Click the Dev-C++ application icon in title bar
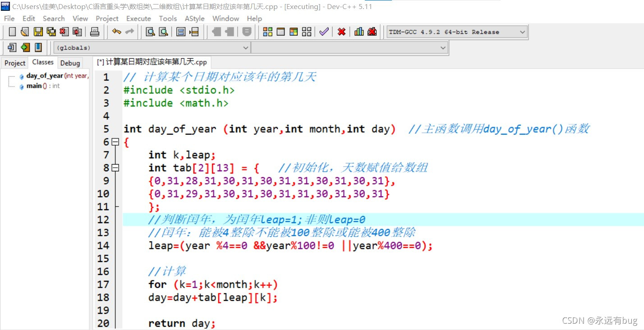Screen dimensions: 644x330 tap(5, 6)
